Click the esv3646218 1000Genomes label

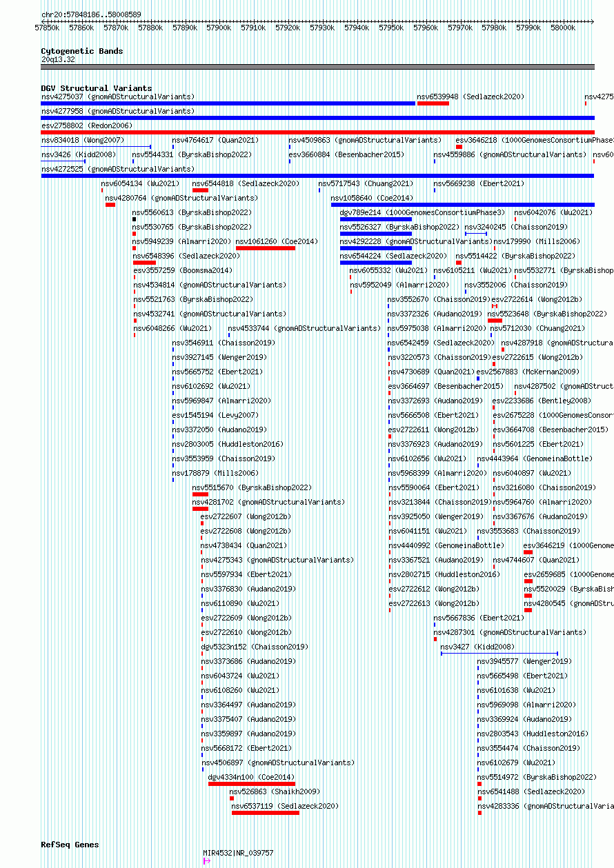point(535,140)
